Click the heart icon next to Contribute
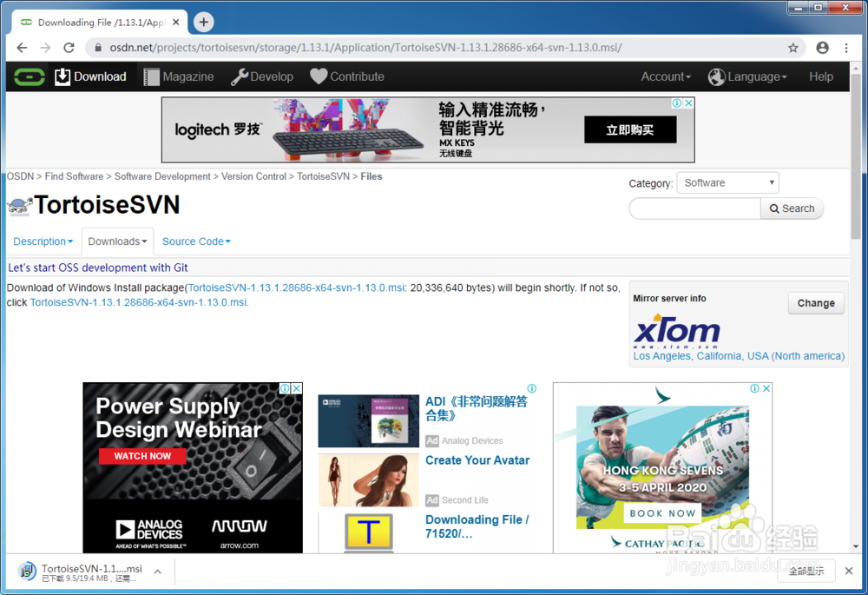 (x=319, y=76)
